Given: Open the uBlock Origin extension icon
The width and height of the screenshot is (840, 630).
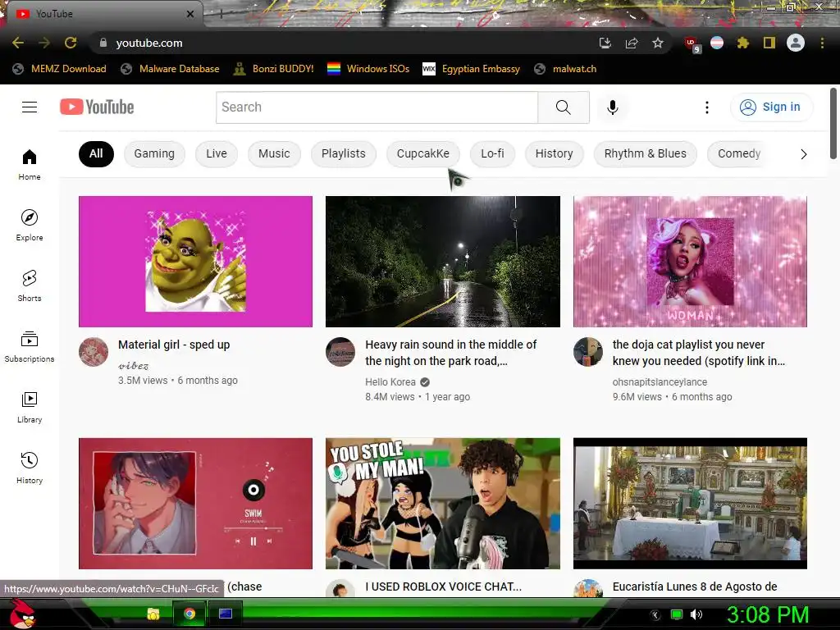Looking at the screenshot, I should pos(691,44).
